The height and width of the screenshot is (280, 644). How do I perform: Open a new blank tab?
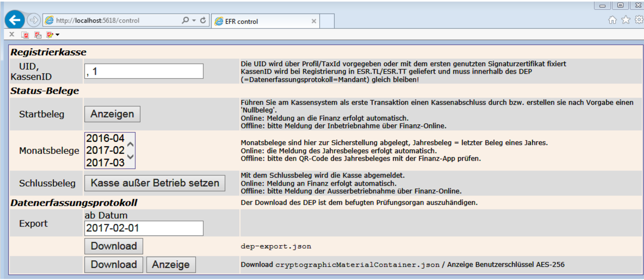[327, 21]
